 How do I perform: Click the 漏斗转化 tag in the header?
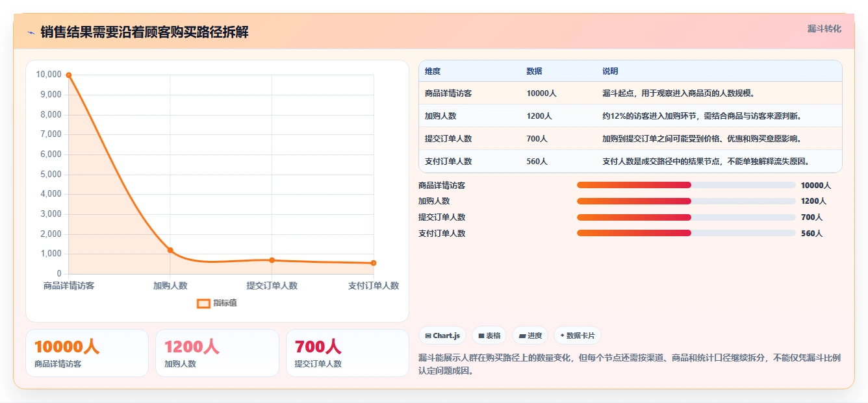tap(824, 29)
